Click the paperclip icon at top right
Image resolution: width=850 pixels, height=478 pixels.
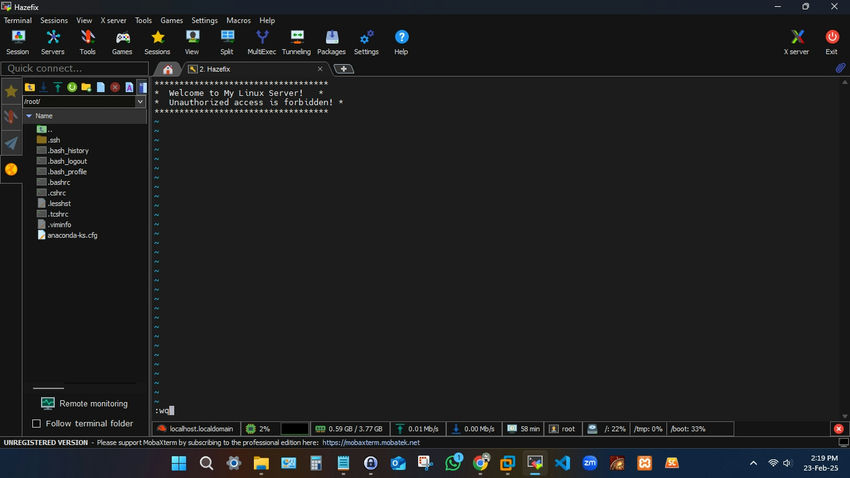point(840,68)
